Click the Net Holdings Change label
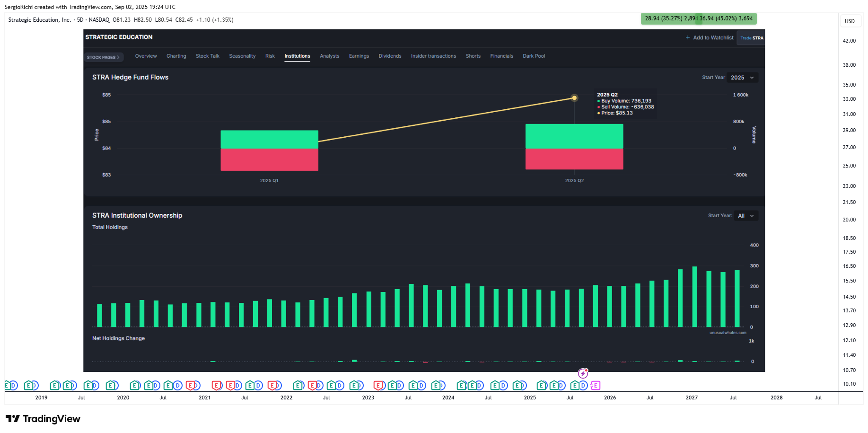 click(x=118, y=338)
